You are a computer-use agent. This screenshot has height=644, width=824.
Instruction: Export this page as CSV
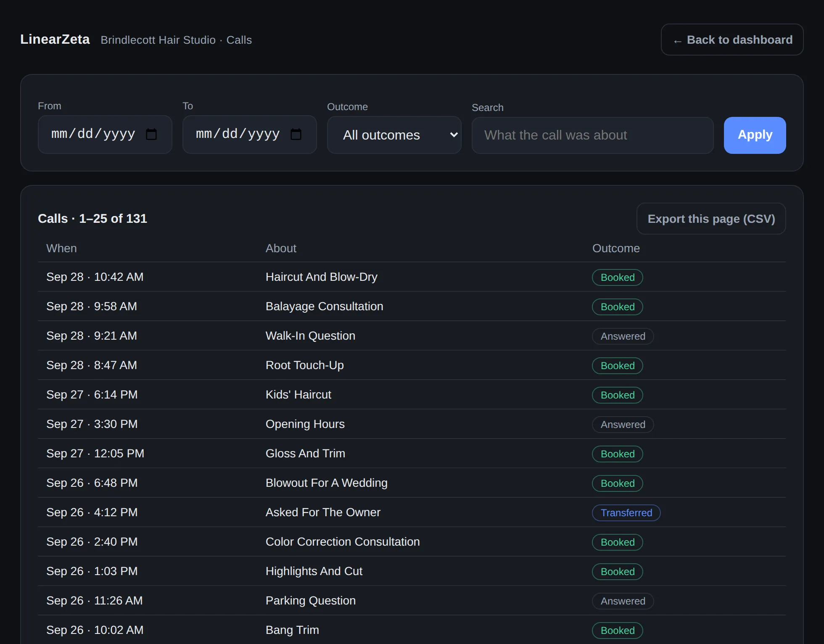pos(711,219)
